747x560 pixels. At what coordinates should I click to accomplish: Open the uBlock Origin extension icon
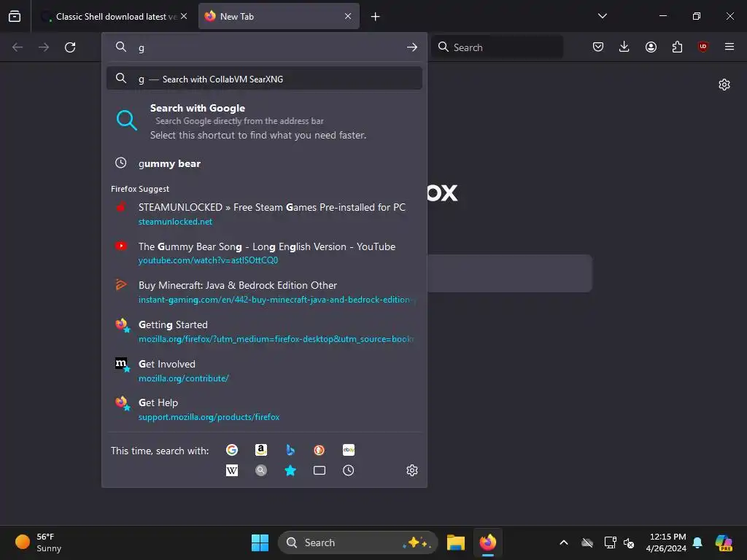pyautogui.click(x=703, y=47)
